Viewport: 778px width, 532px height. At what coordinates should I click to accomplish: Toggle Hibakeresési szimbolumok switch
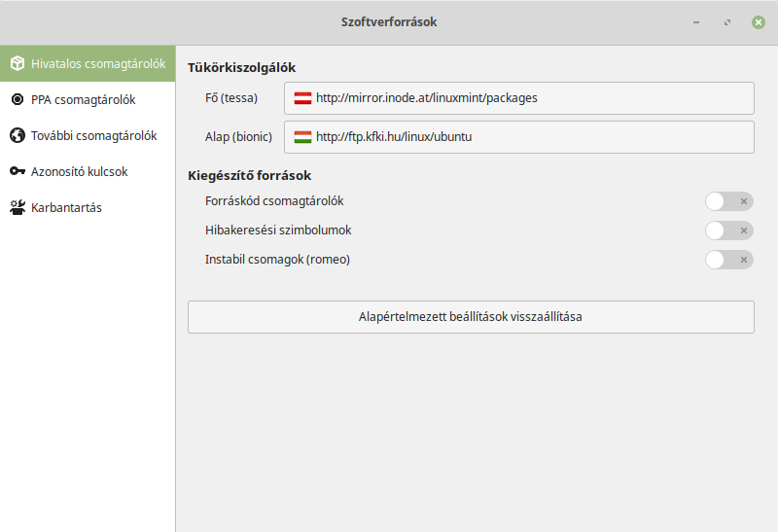728,231
